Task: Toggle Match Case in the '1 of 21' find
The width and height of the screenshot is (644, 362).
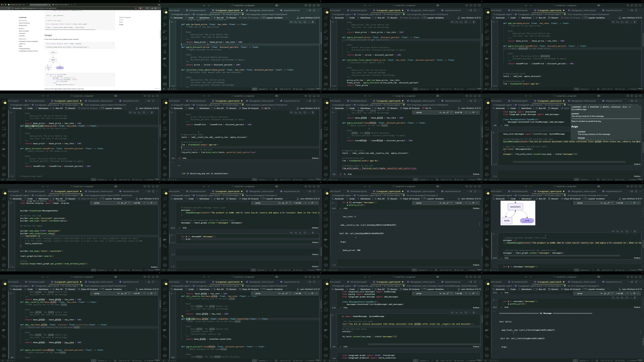Action: (440, 203)
